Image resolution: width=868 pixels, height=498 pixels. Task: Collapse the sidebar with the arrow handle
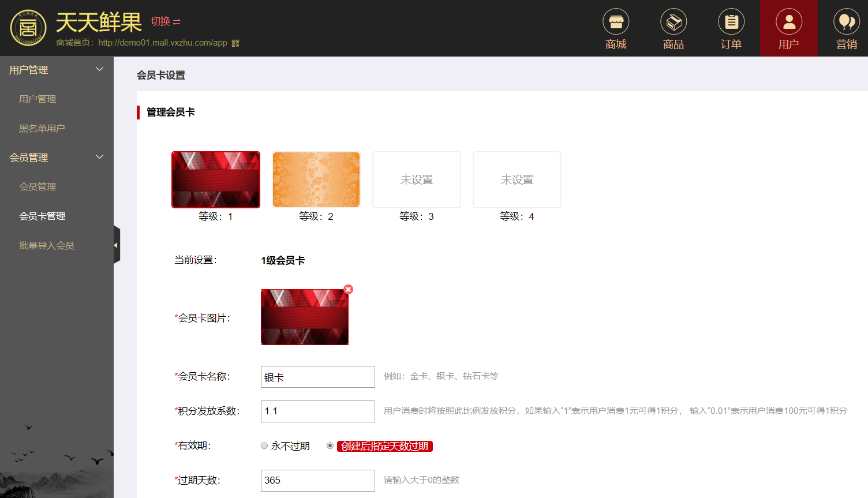[117, 245]
